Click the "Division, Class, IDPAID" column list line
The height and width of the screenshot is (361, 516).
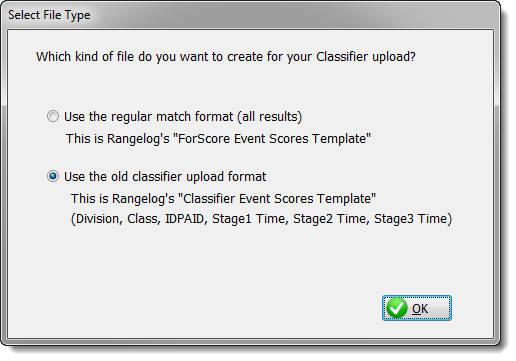pos(261,219)
